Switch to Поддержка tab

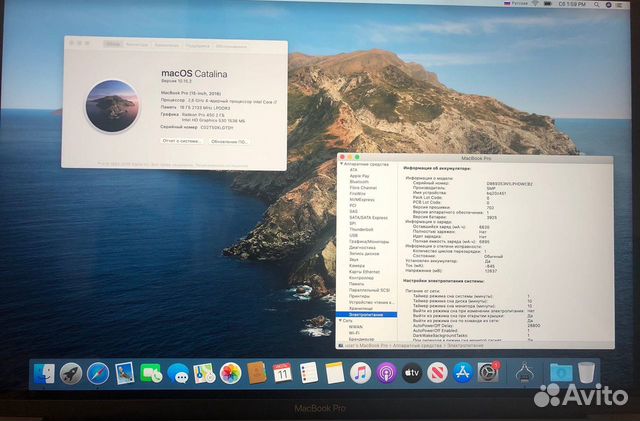point(198,46)
